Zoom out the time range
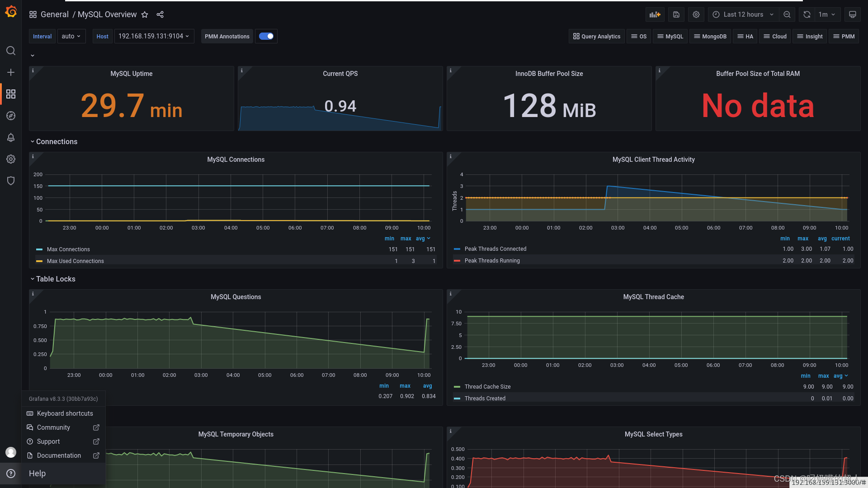The image size is (868, 488). (x=787, y=14)
